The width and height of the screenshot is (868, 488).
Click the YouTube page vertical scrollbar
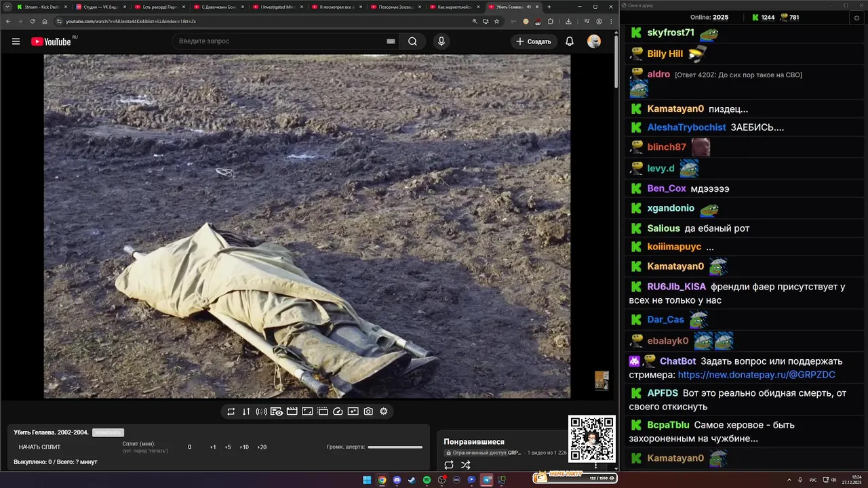[x=616, y=61]
